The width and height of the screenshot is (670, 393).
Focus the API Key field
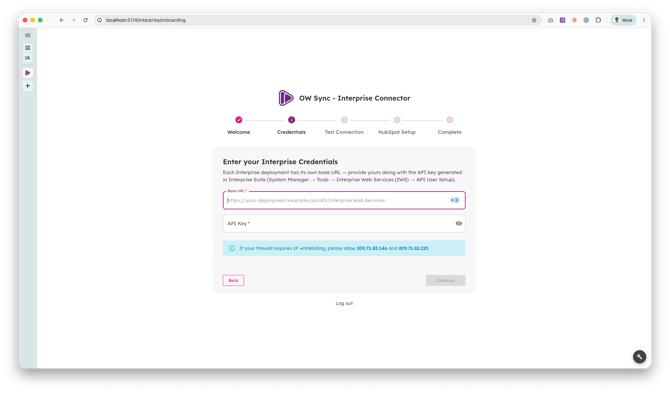344,223
